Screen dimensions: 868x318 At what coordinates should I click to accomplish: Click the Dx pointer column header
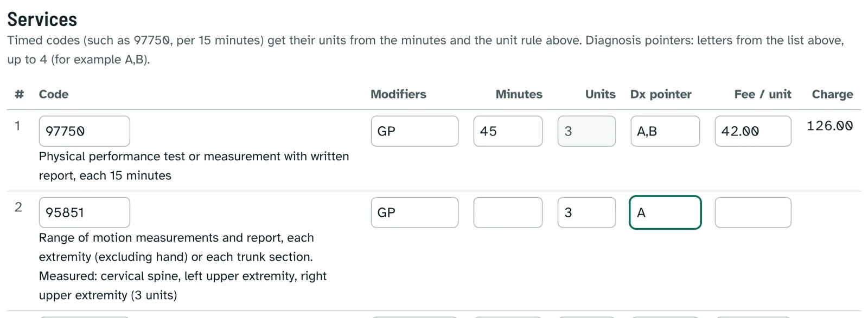click(661, 94)
